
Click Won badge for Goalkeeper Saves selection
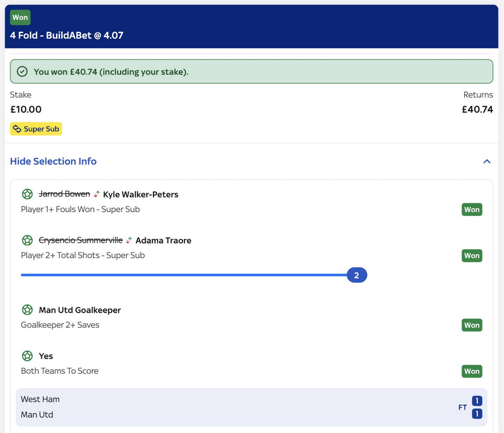[472, 325]
